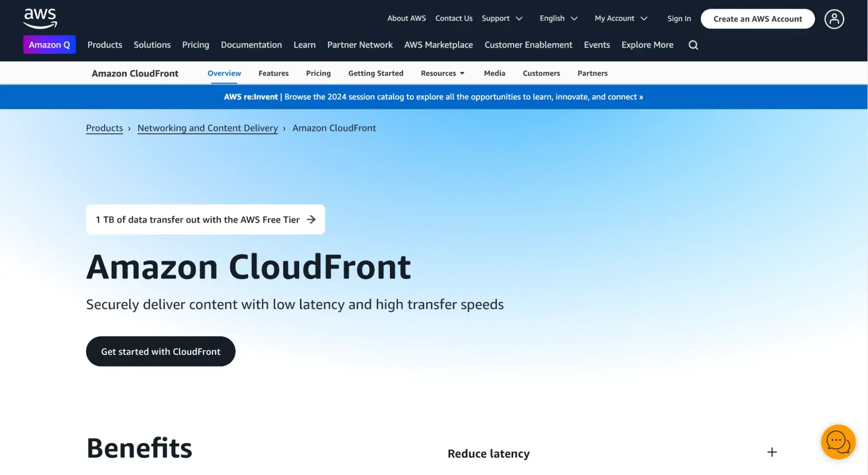This screenshot has width=868, height=475.
Task: Click the Support dropdown arrow
Action: point(518,18)
